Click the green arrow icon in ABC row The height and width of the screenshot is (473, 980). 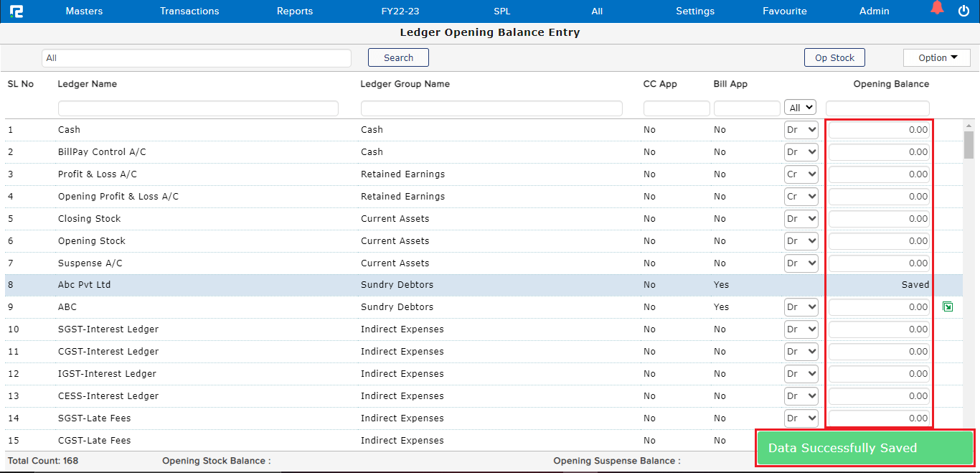[x=948, y=307]
